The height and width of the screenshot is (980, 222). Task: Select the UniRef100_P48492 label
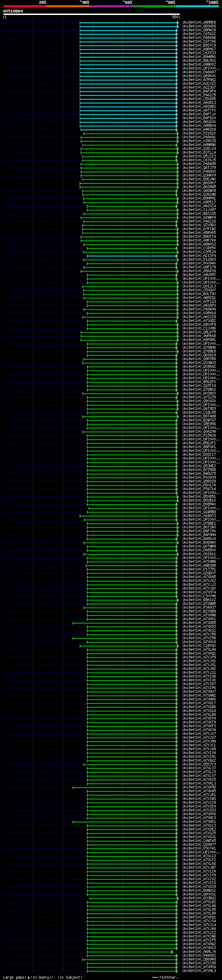(199, 956)
